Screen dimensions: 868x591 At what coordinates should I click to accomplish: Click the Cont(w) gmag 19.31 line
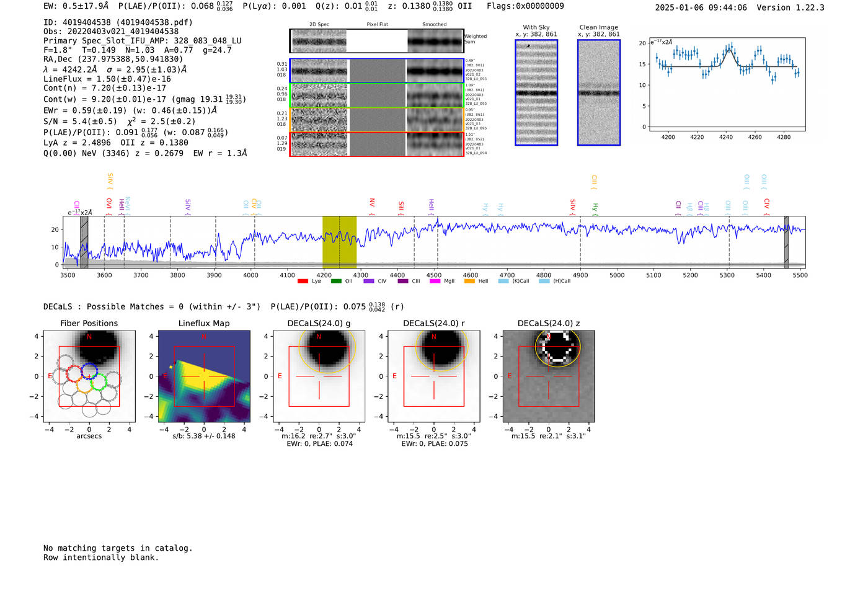[x=144, y=99]
